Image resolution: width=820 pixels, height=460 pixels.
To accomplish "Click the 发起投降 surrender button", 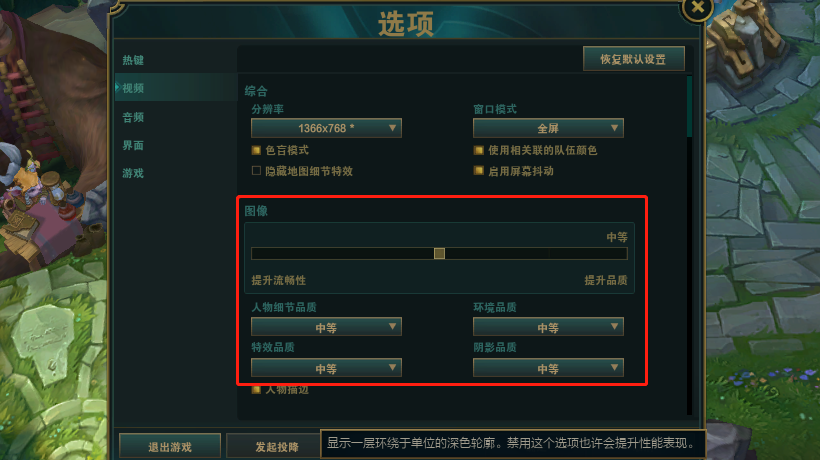I will 276,447.
